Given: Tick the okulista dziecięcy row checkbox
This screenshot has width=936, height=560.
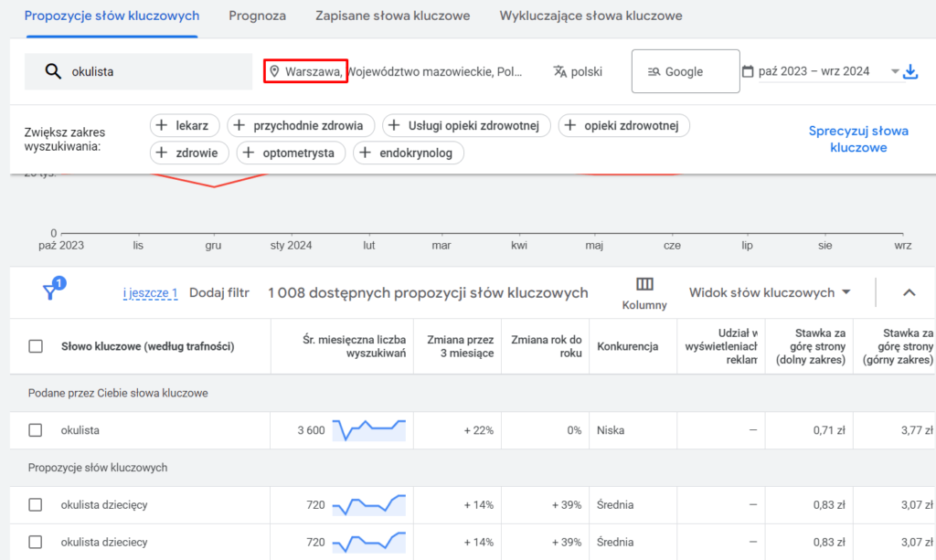Looking at the screenshot, I should [36, 504].
